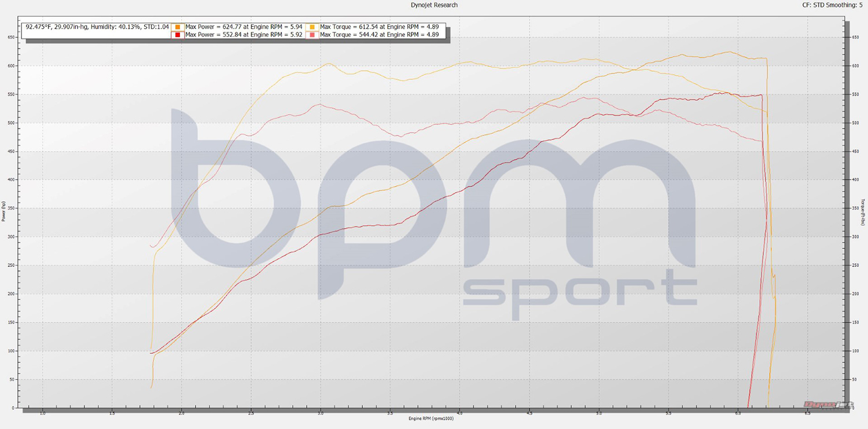Image resolution: width=868 pixels, height=429 pixels.
Task: Click the 'CF: STD Smoothing: 5' label
Action: [x=831, y=5]
